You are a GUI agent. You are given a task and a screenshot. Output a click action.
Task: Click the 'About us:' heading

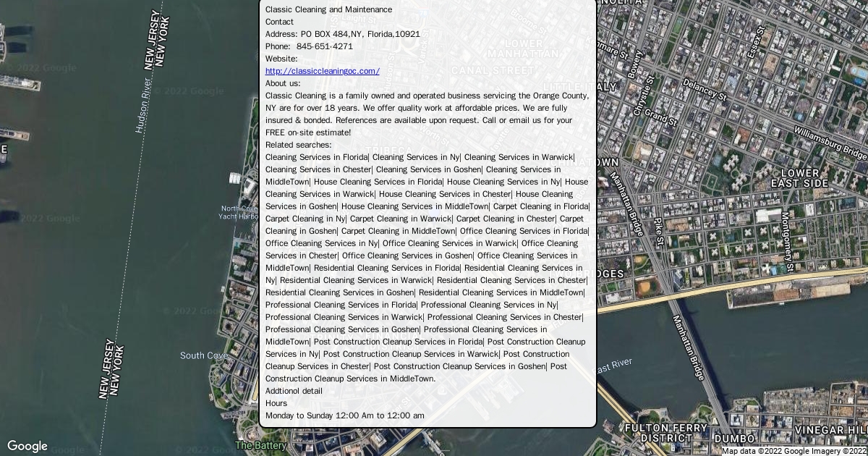[283, 83]
